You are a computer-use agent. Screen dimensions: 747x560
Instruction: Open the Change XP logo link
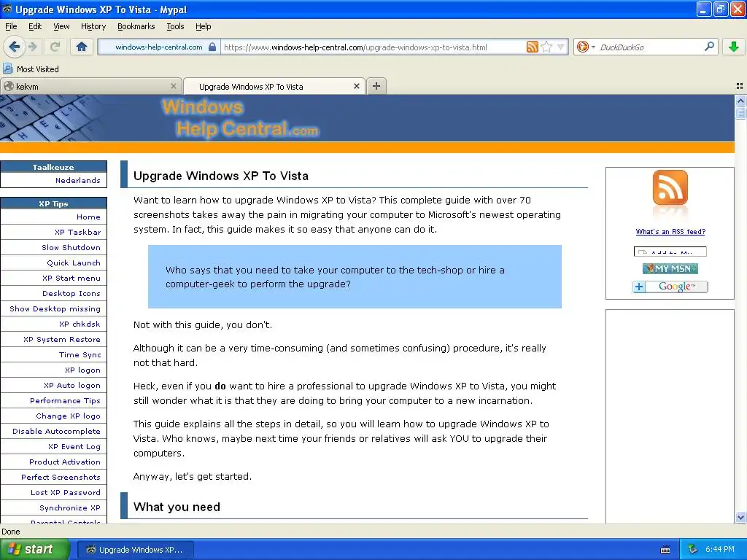tap(68, 416)
